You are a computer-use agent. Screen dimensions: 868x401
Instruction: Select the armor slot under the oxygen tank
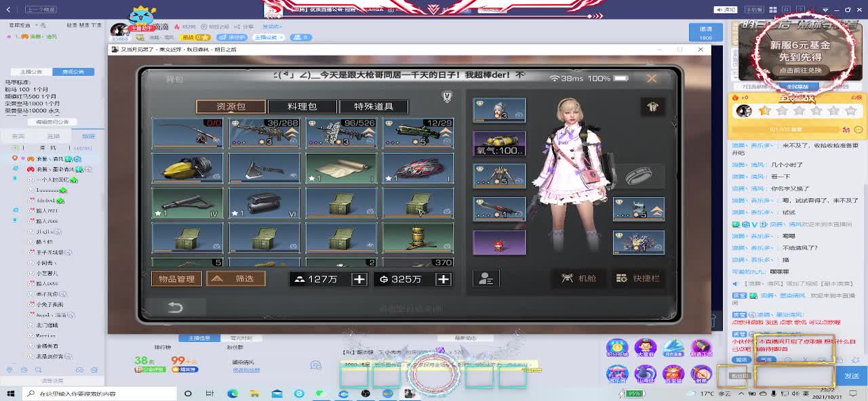(499, 176)
